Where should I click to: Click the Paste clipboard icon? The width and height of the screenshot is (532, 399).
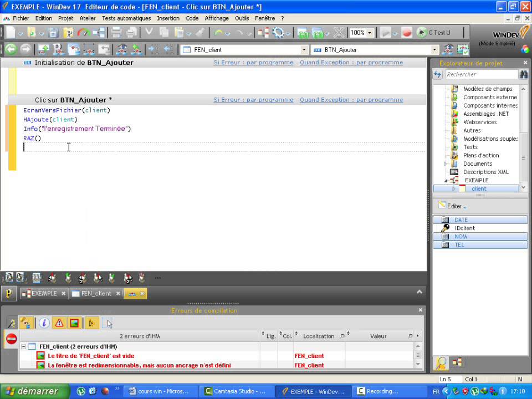[179, 33]
